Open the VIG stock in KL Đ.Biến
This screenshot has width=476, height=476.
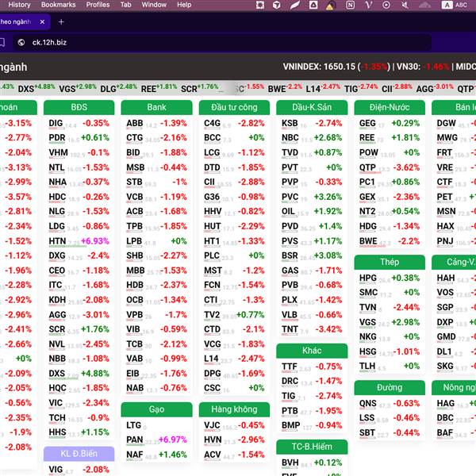pyautogui.click(x=79, y=470)
